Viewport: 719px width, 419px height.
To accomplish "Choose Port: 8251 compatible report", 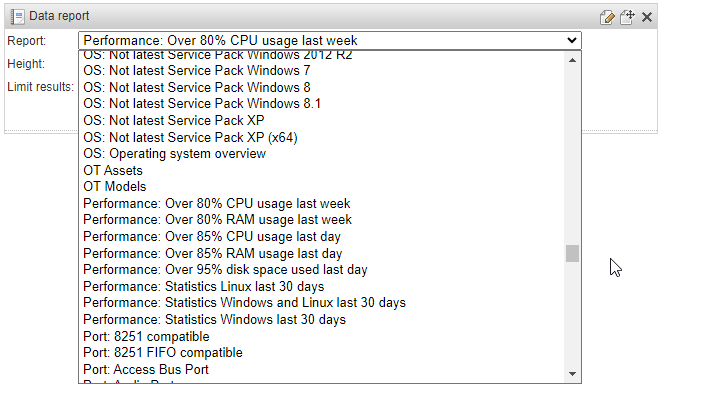I will point(322,336).
